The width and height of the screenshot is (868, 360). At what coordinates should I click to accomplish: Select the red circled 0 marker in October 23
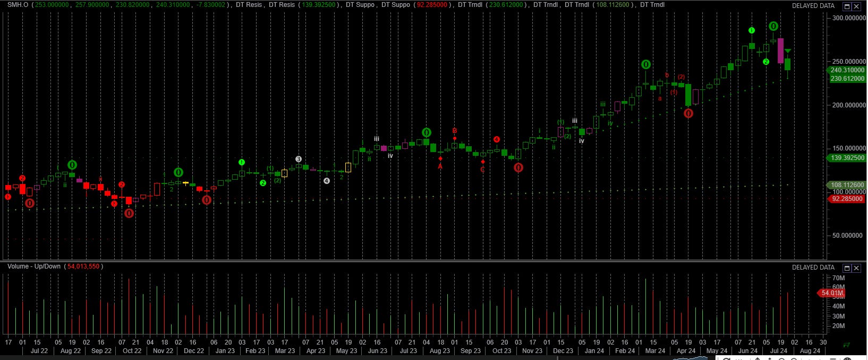tap(518, 168)
